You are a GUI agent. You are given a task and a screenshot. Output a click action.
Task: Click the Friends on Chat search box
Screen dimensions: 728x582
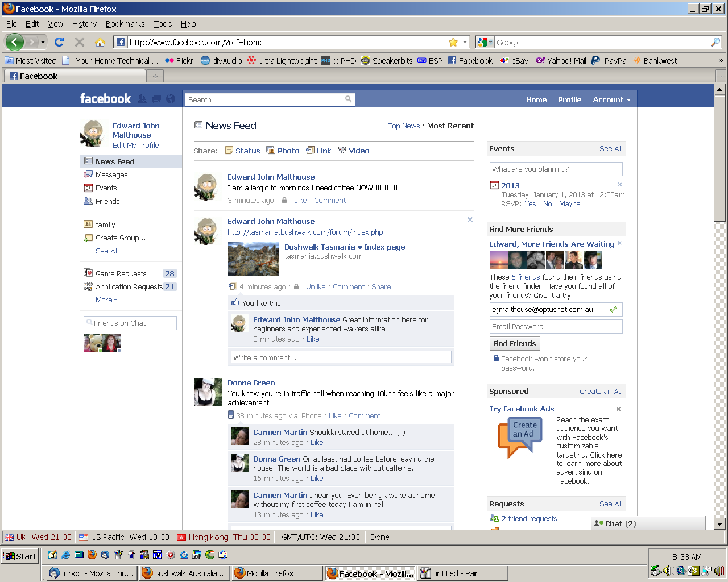point(130,323)
